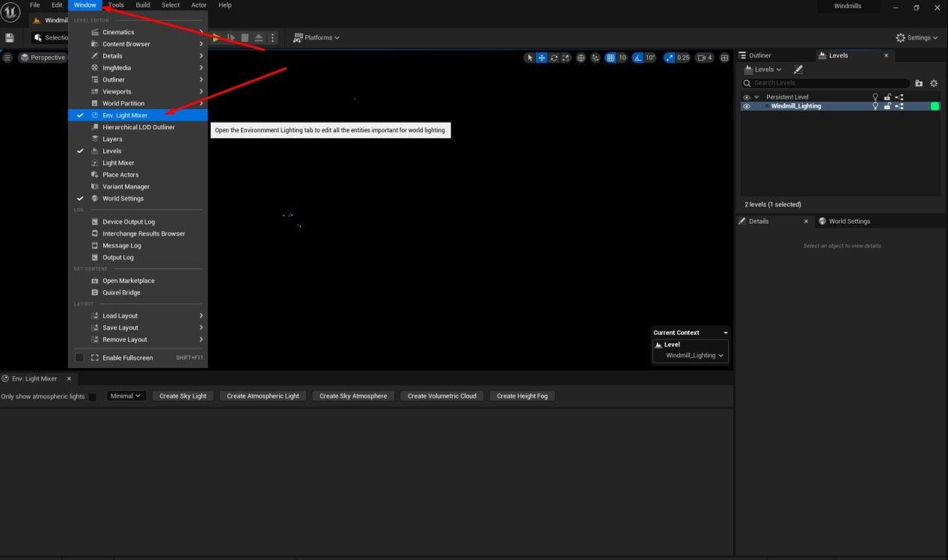Toggle scale snapping icon

coord(669,58)
